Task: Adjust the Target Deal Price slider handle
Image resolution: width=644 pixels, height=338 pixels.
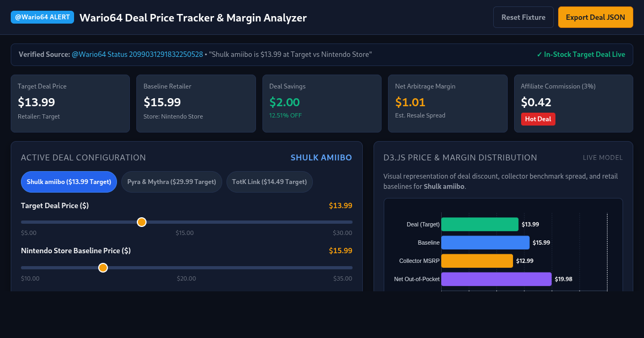Action: pyautogui.click(x=142, y=222)
